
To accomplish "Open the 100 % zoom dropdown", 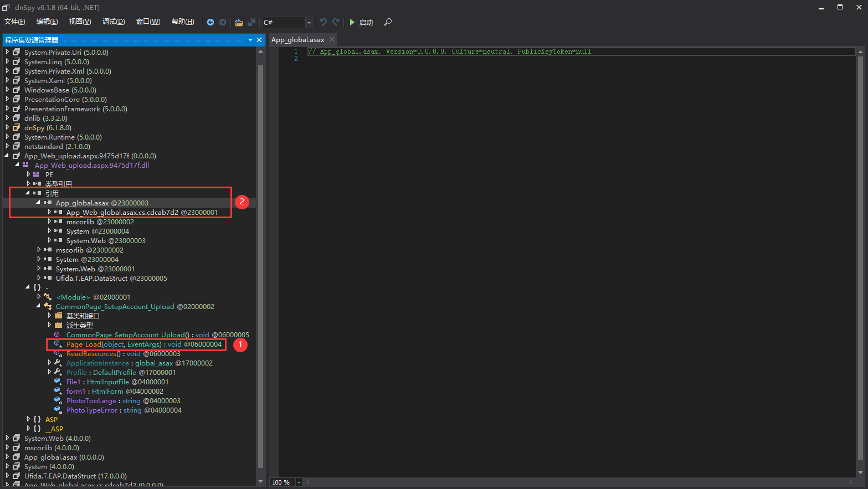I will 299,482.
